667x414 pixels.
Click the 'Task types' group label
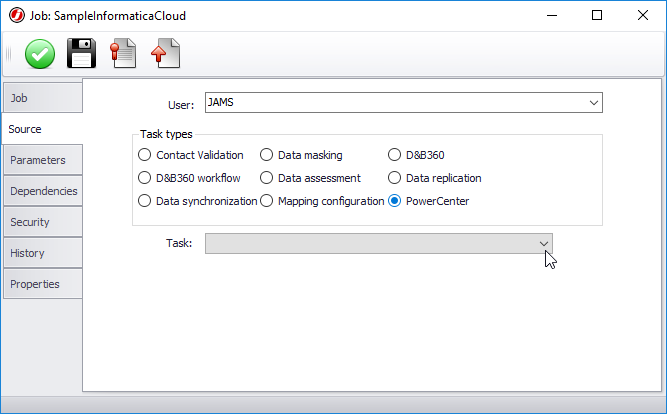(x=166, y=134)
